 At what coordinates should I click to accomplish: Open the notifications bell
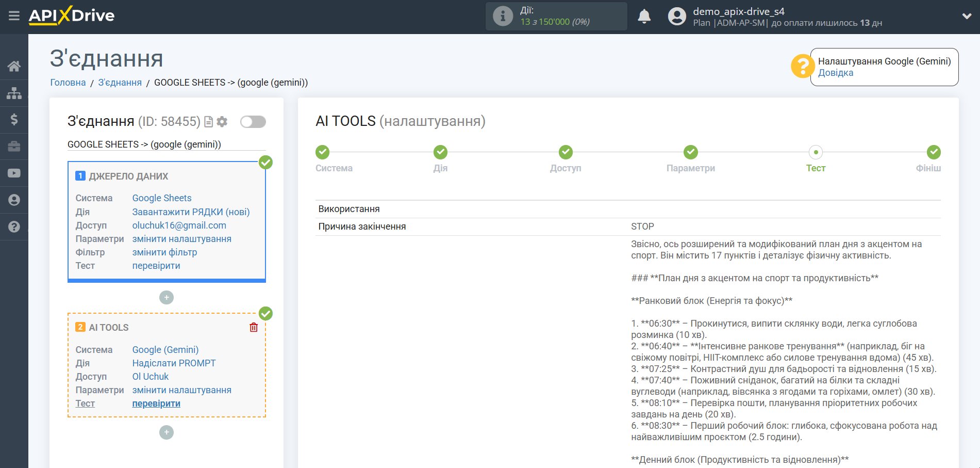tap(644, 17)
